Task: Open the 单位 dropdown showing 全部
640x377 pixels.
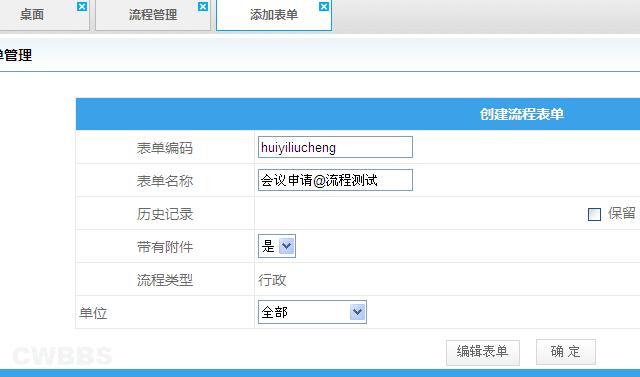Action: (x=312, y=312)
